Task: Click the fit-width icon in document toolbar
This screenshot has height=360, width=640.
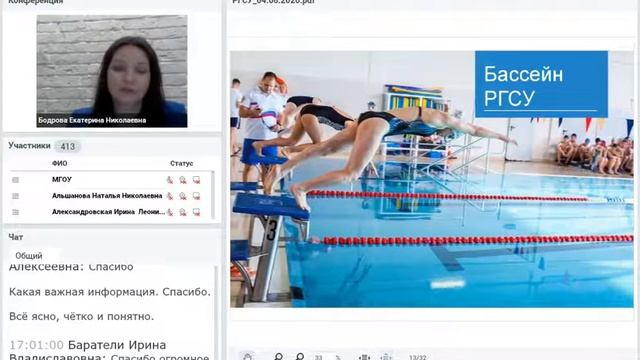Action: pyautogui.click(x=364, y=357)
